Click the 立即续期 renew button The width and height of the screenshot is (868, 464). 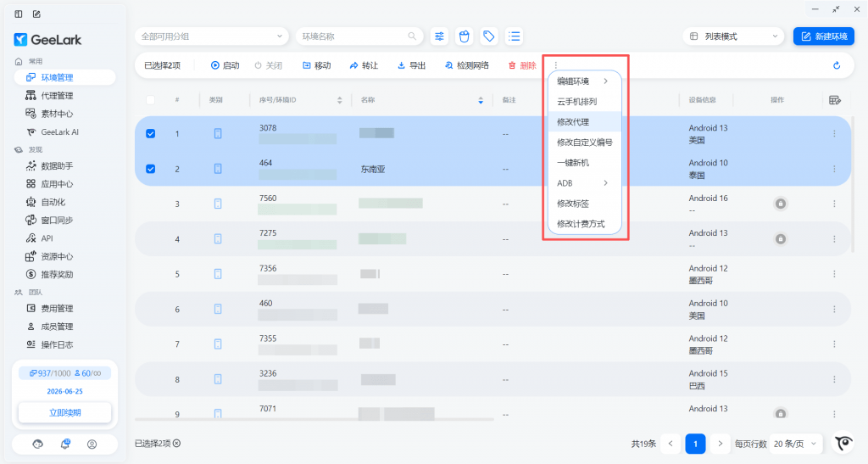click(64, 413)
